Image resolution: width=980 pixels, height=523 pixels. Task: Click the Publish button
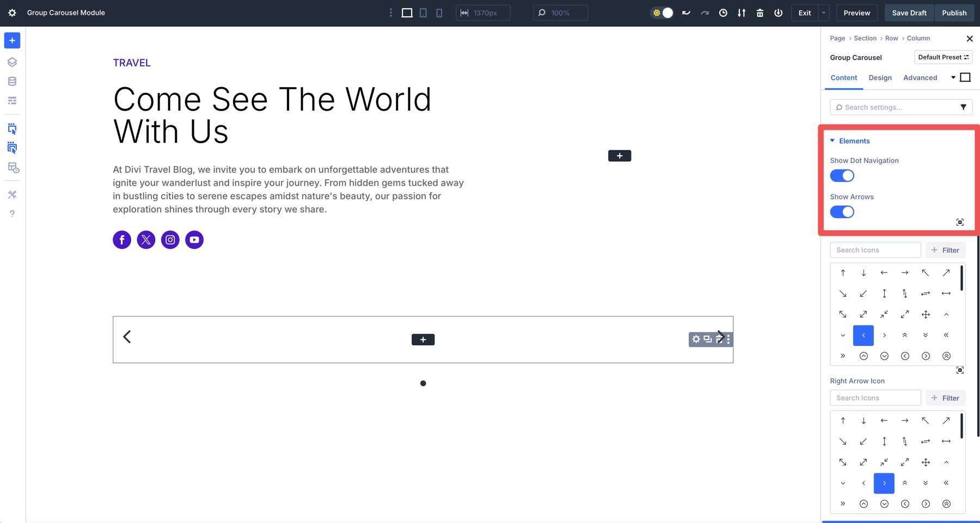[x=954, y=13]
